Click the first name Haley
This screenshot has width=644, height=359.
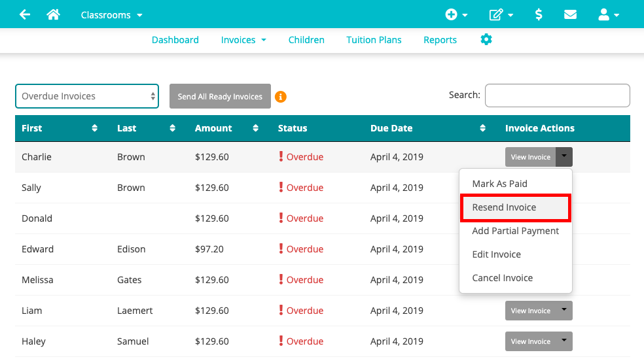33,342
